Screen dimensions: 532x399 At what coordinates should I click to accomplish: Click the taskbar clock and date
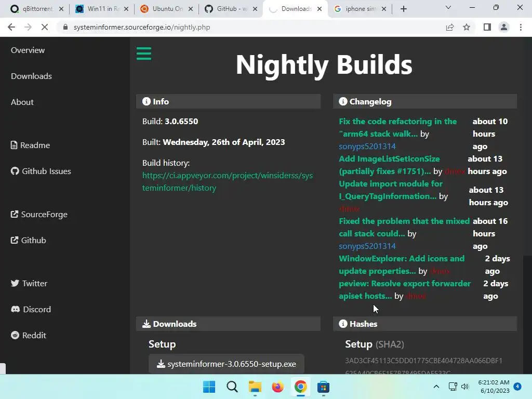494,387
